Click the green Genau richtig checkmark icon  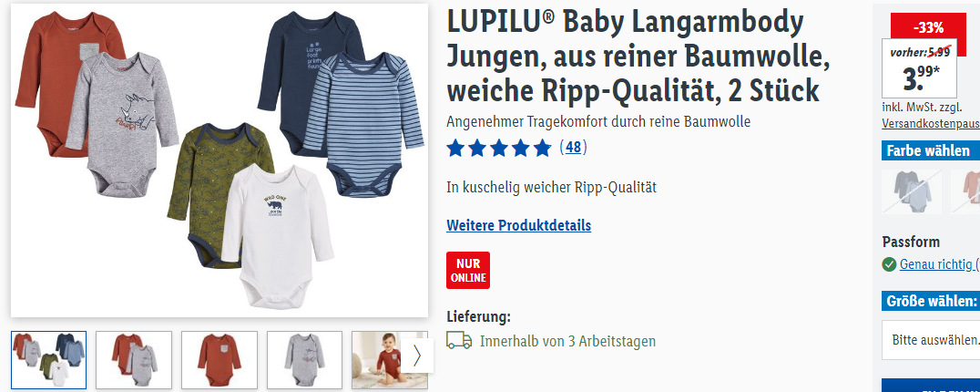(x=889, y=264)
